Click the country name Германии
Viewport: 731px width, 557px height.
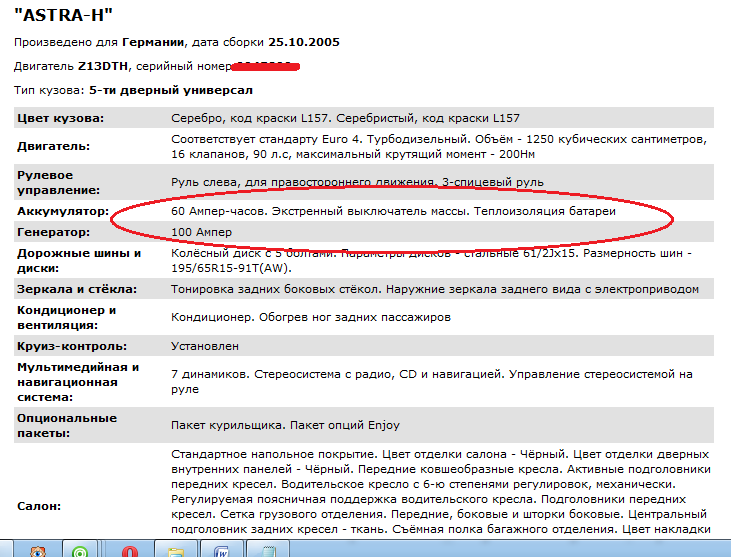click(x=153, y=42)
